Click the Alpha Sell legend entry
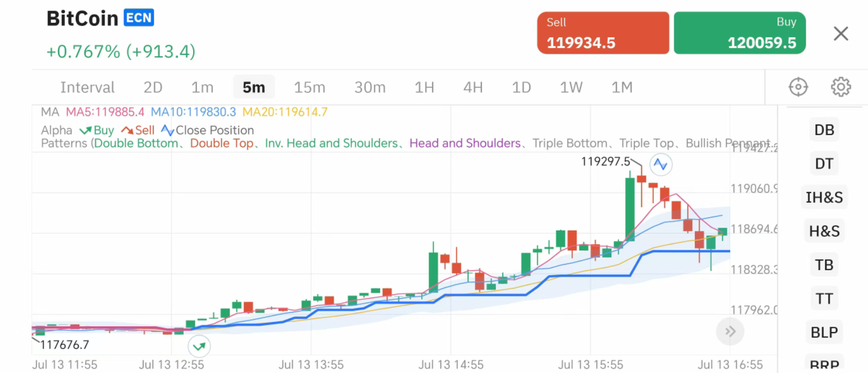Image resolution: width=868 pixels, height=373 pixels. 138,130
